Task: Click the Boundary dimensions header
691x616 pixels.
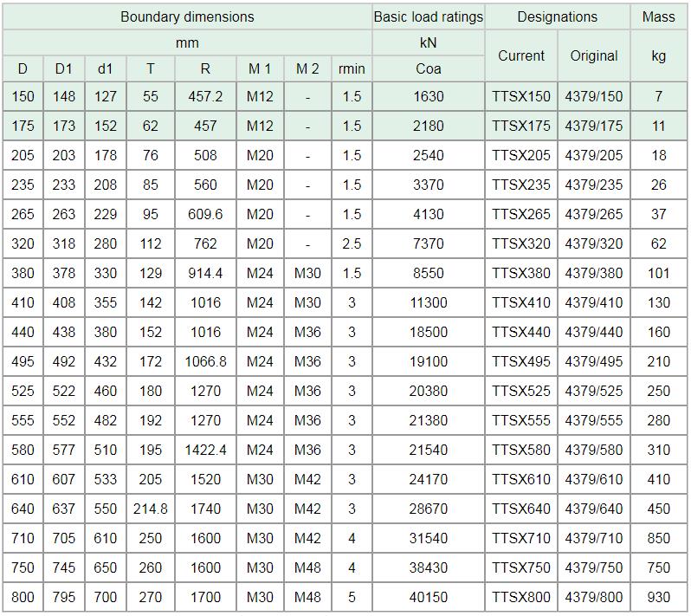Action: tap(187, 16)
